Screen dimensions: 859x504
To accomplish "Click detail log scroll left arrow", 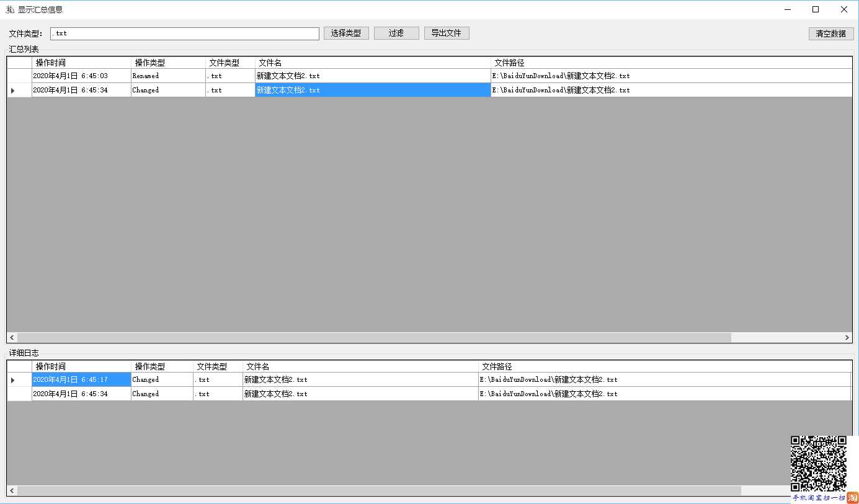I will (x=12, y=490).
